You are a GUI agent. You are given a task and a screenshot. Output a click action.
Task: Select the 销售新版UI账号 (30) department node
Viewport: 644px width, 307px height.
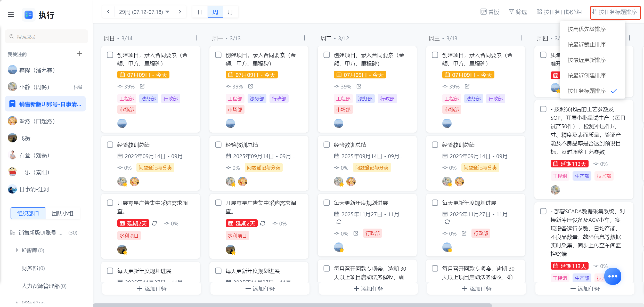point(43,232)
